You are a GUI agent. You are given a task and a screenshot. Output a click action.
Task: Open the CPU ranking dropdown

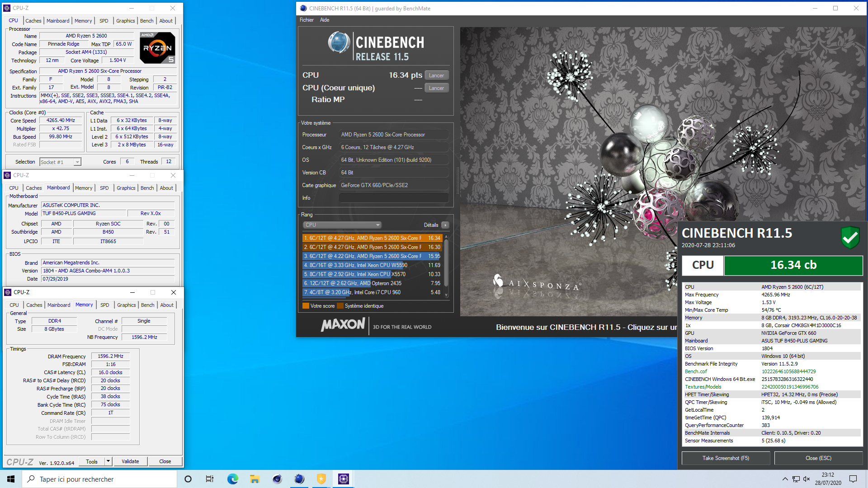point(342,225)
